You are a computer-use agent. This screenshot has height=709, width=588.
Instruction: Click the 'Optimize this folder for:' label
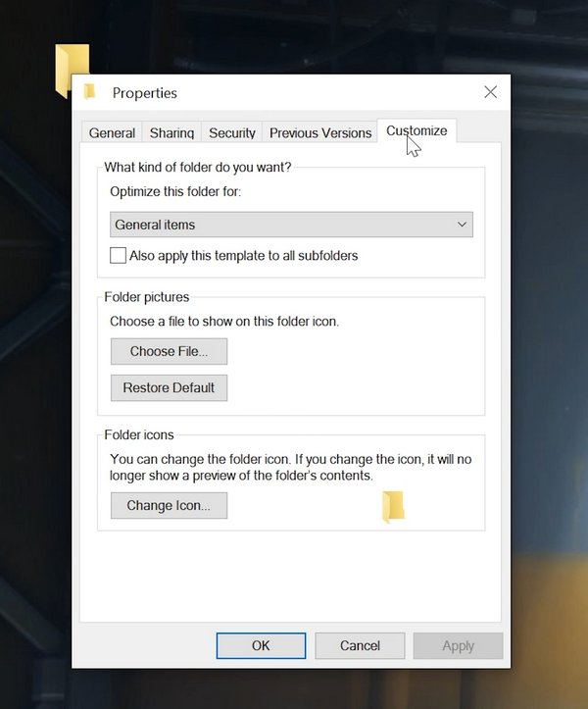pyautogui.click(x=175, y=191)
